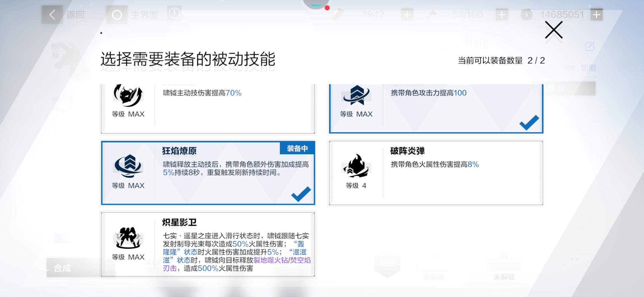Tap the 炽星影卫 skill icon
This screenshot has width=644, height=297.
click(128, 238)
